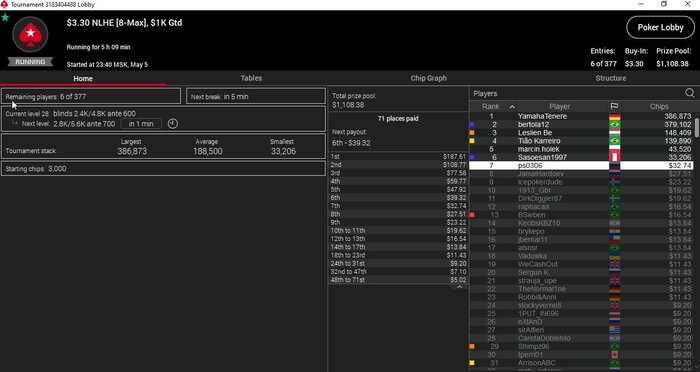Select player marcin.holek in the list
700x372 pixels.
tap(538, 149)
